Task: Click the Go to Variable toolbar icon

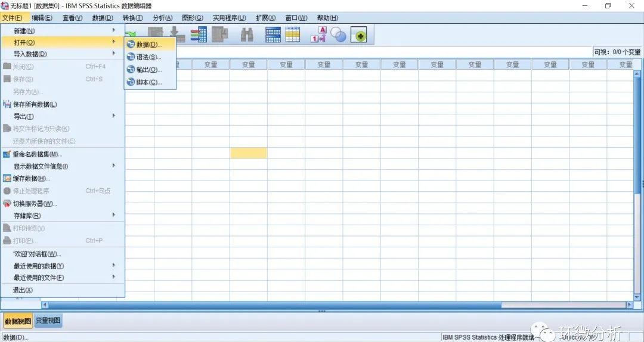Action: pos(178,35)
